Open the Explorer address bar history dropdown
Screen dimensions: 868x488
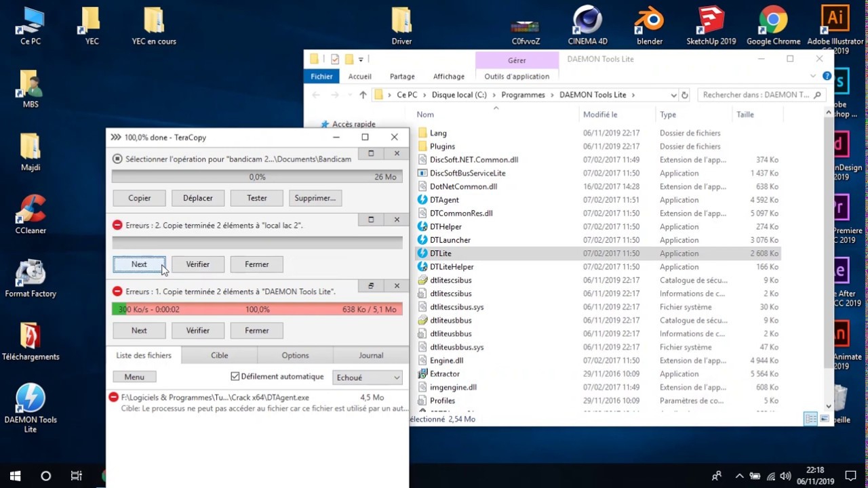[673, 95]
